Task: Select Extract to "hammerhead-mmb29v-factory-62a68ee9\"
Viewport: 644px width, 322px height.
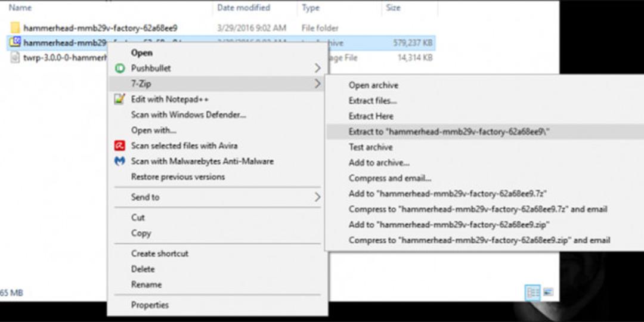Action: coord(450,132)
